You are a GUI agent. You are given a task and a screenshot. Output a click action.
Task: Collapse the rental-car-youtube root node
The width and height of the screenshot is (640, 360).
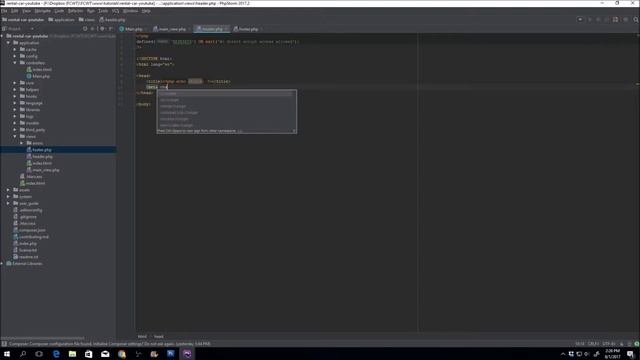point(2,36)
